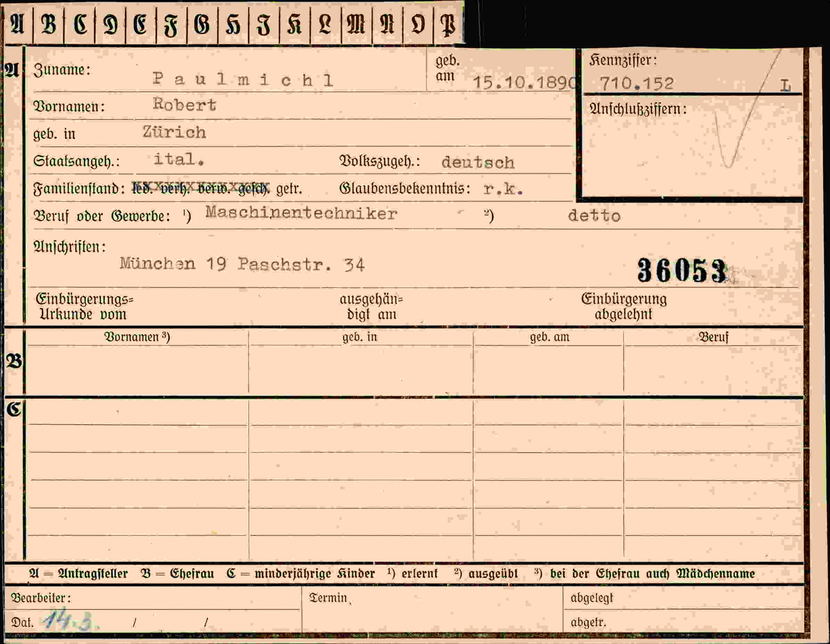Click the 'abgetr.' label

[x=588, y=622]
